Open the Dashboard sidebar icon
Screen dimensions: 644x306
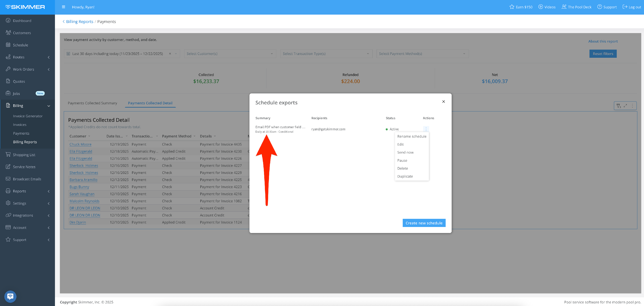coord(8,20)
